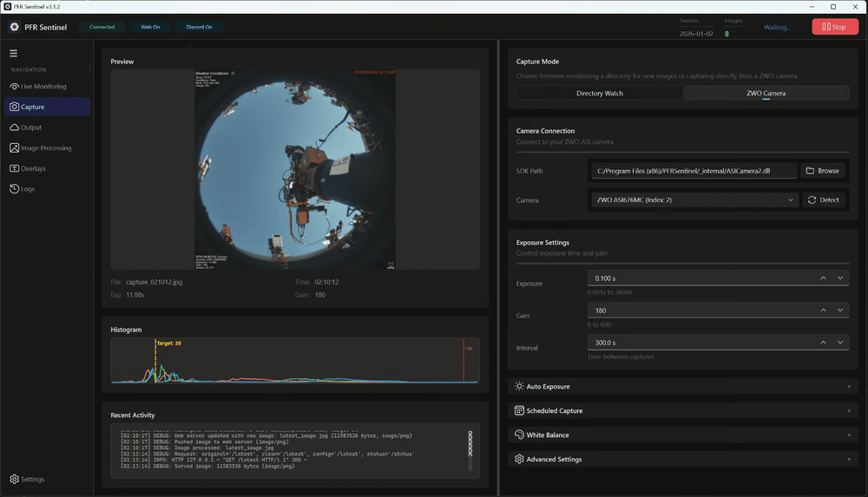Increase Interval with up arrow
This screenshot has width=868, height=497.
point(823,342)
